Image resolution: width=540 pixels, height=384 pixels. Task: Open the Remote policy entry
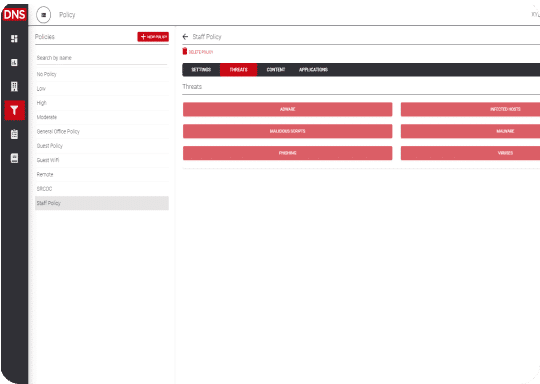pyautogui.click(x=102, y=175)
